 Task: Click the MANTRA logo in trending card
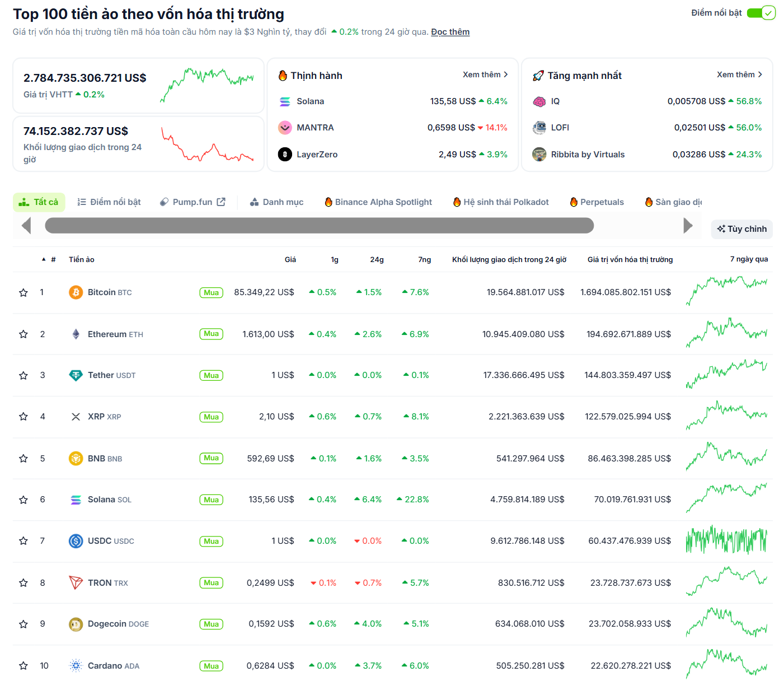tap(285, 128)
